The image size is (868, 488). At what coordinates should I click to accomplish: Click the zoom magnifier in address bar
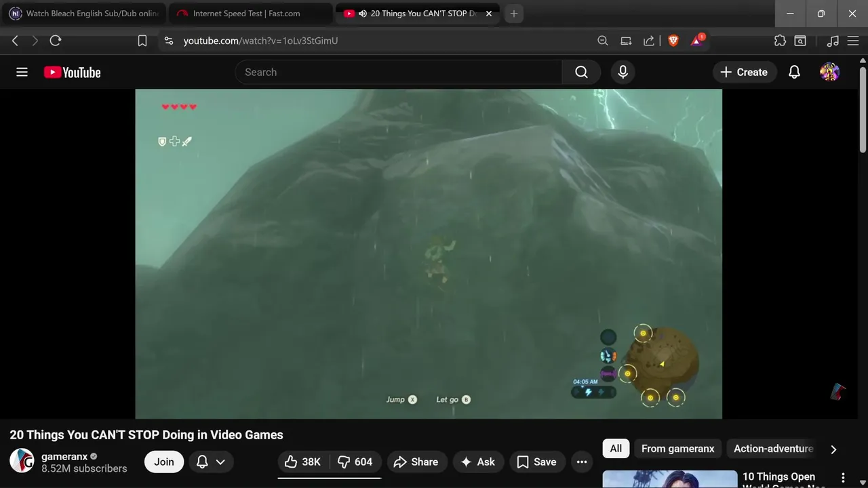coord(603,41)
